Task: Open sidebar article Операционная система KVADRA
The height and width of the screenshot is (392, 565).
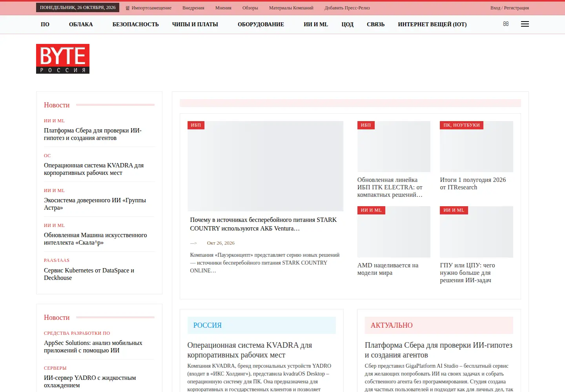Action: pyautogui.click(x=94, y=169)
